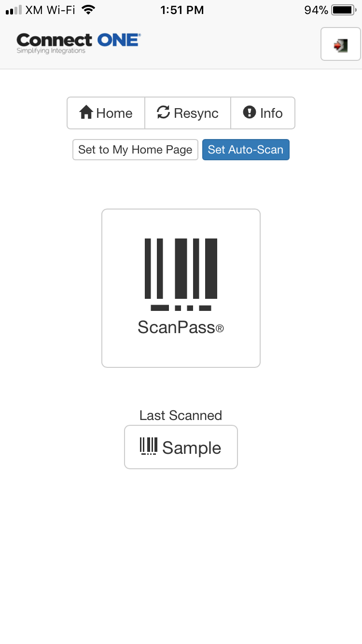Tap the logout door icon

(341, 44)
